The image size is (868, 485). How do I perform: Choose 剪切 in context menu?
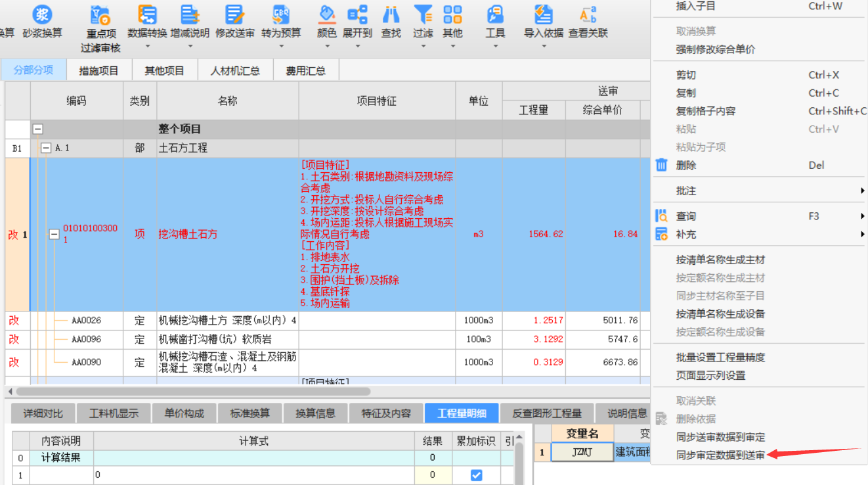click(x=685, y=75)
